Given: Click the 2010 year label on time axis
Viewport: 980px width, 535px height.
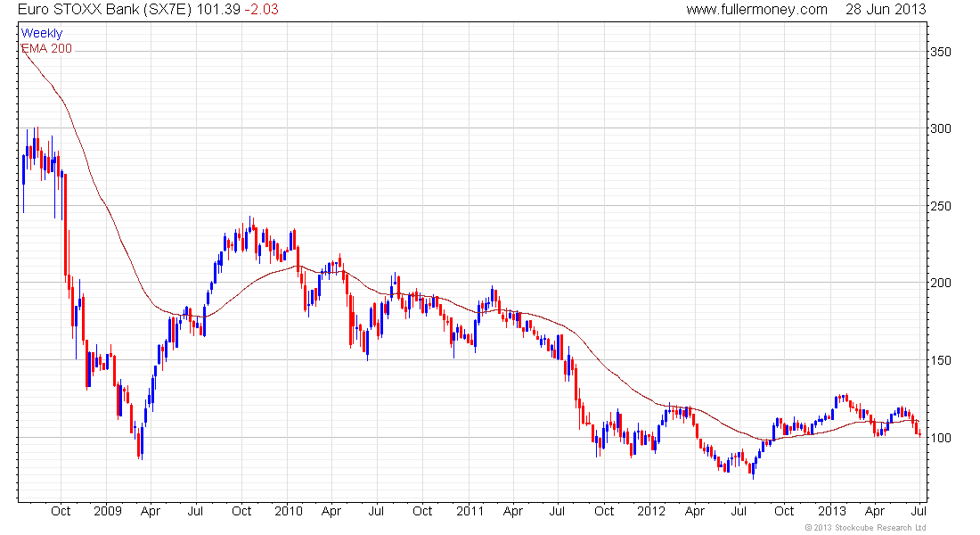Looking at the screenshot, I should pyautogui.click(x=288, y=511).
